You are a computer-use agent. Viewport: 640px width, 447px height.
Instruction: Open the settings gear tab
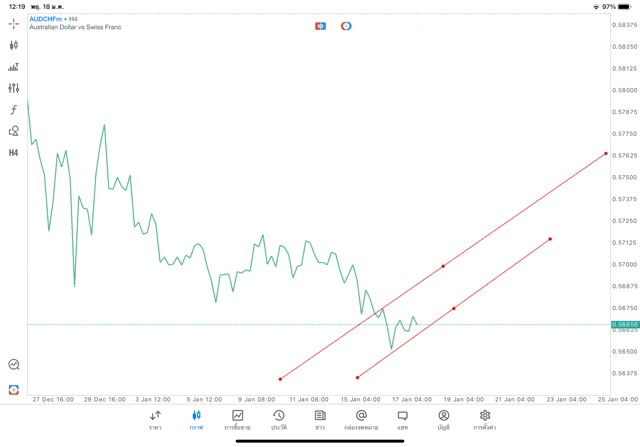(485, 420)
